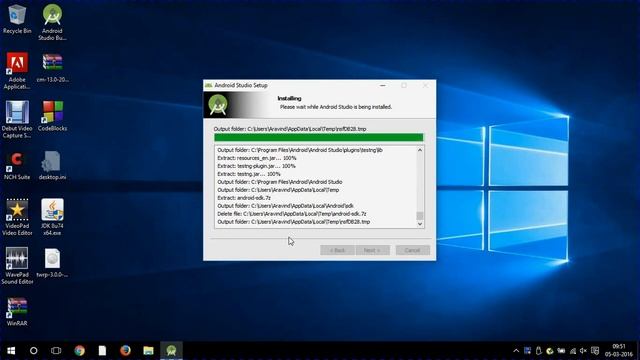Select the desktop.ini file icon
Viewport: 640px width, 360px height.
[52, 165]
